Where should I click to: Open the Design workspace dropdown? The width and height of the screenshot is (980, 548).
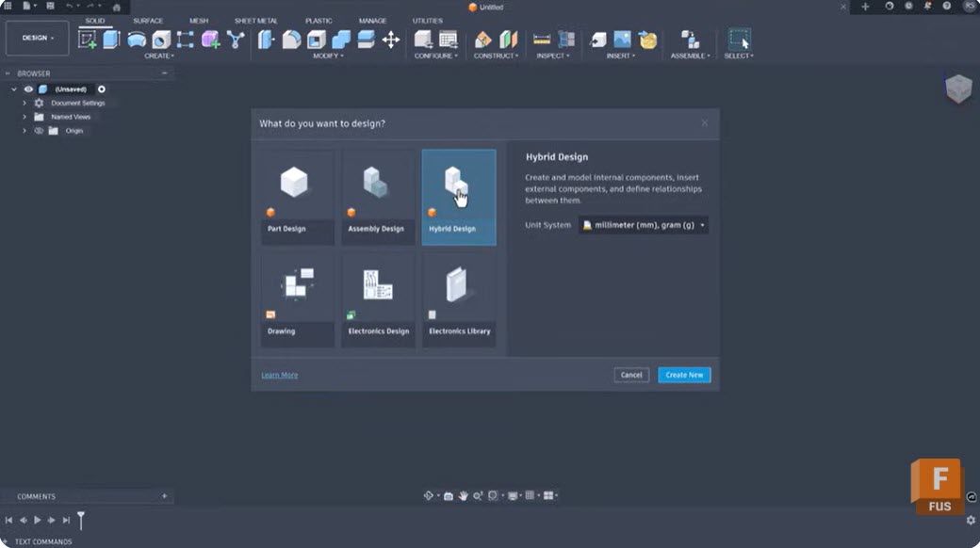click(38, 38)
